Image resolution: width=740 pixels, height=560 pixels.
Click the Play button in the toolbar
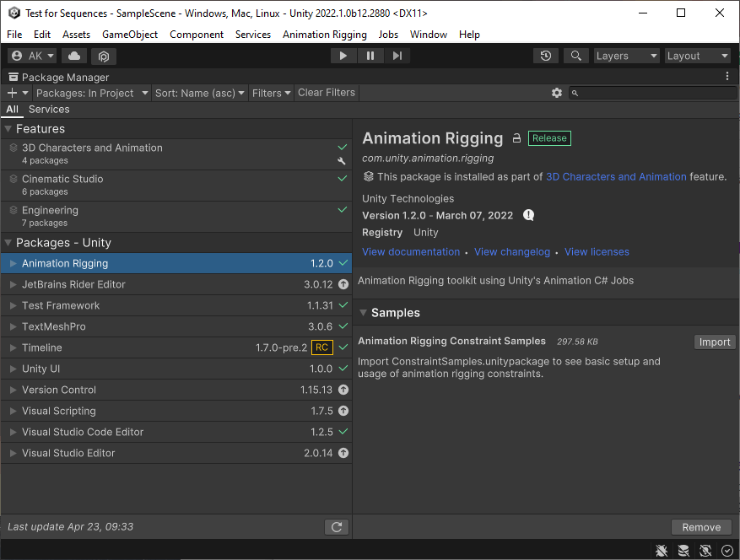(343, 56)
